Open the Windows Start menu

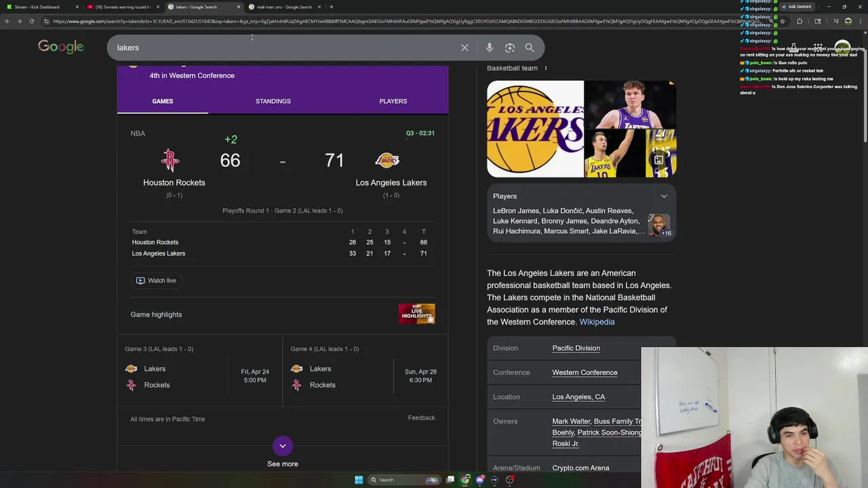359,480
